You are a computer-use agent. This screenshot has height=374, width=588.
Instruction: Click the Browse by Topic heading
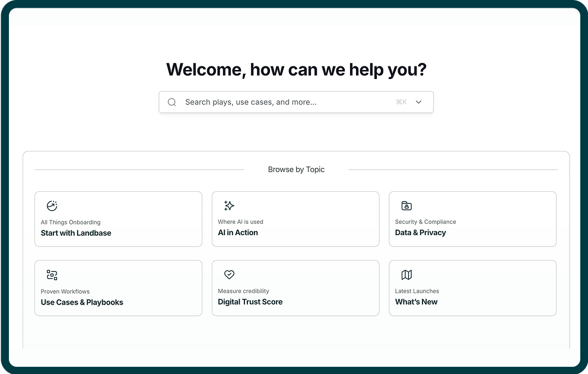click(296, 170)
